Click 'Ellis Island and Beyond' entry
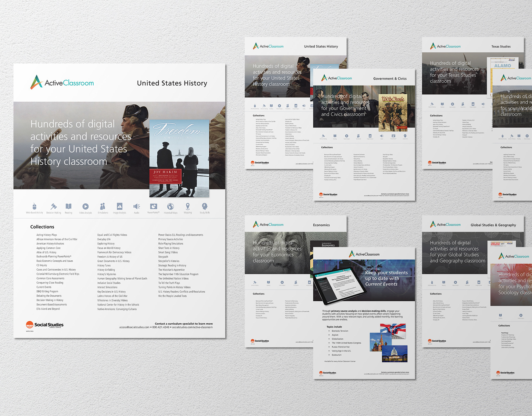This screenshot has width=532, height=416. [x=48, y=309]
